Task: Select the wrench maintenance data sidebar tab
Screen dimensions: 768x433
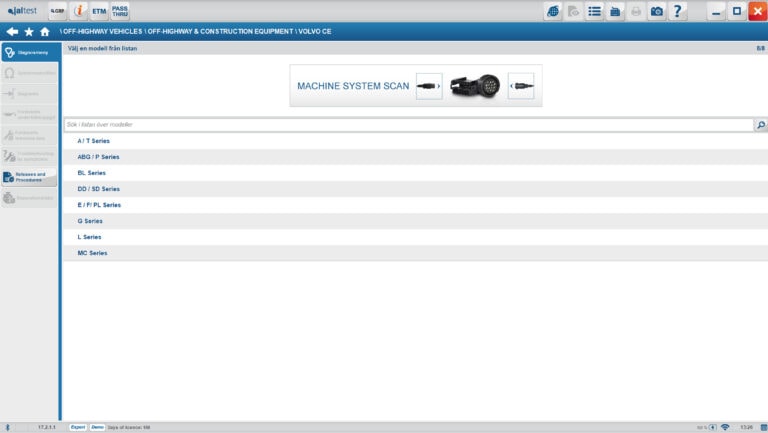Action: (30, 136)
